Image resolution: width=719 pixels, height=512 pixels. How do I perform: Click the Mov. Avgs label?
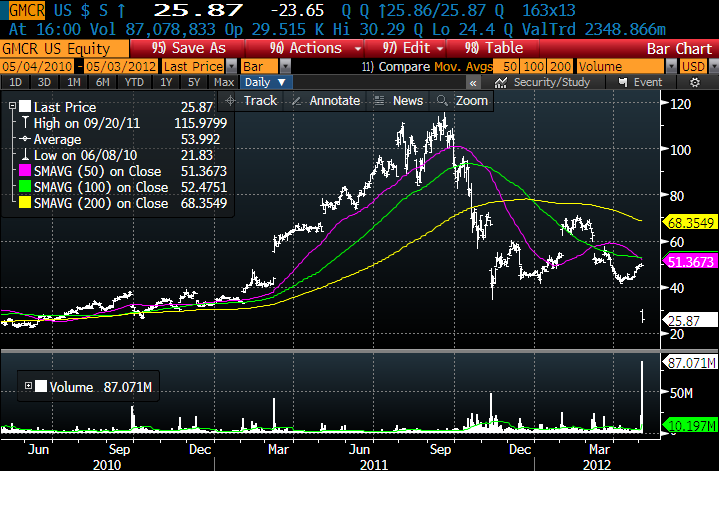(463, 66)
